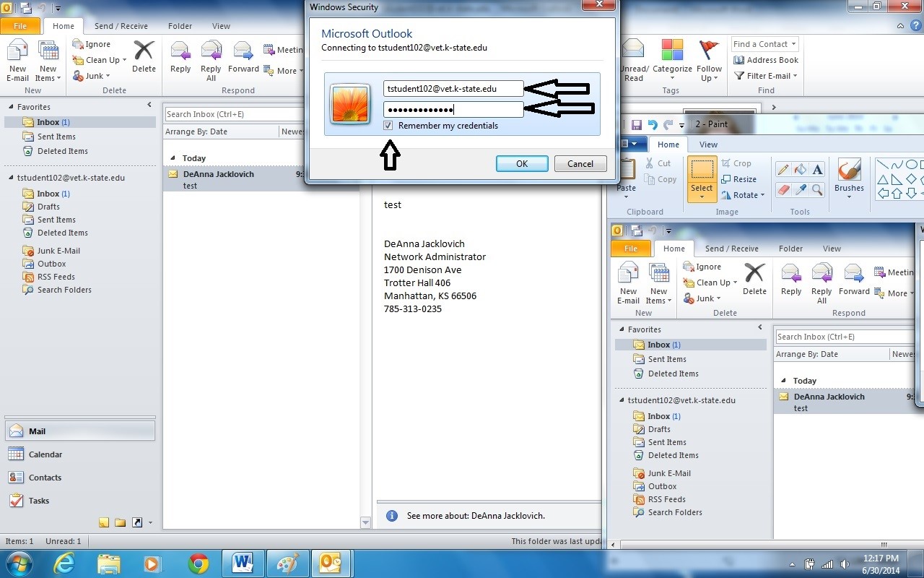Click Resize in Paint Image group
Screen dimensions: 924x578
coord(738,179)
